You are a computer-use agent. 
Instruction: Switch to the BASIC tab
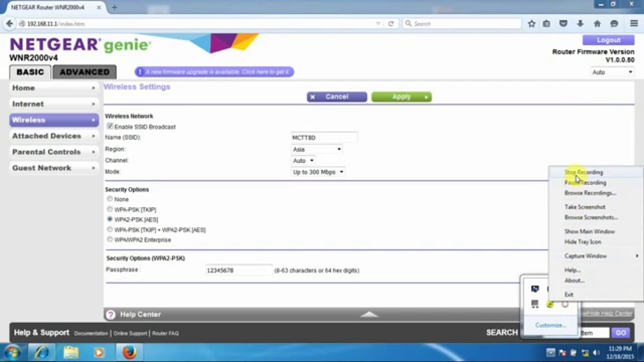coord(30,72)
